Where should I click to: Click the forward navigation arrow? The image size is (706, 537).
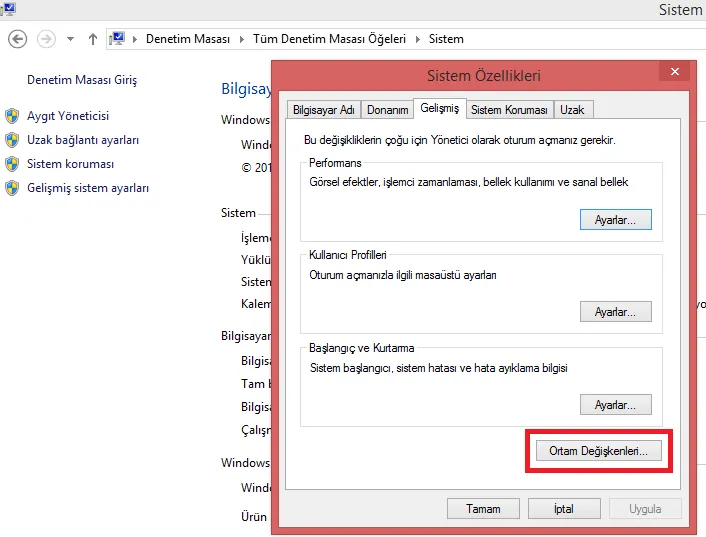[x=46, y=39]
